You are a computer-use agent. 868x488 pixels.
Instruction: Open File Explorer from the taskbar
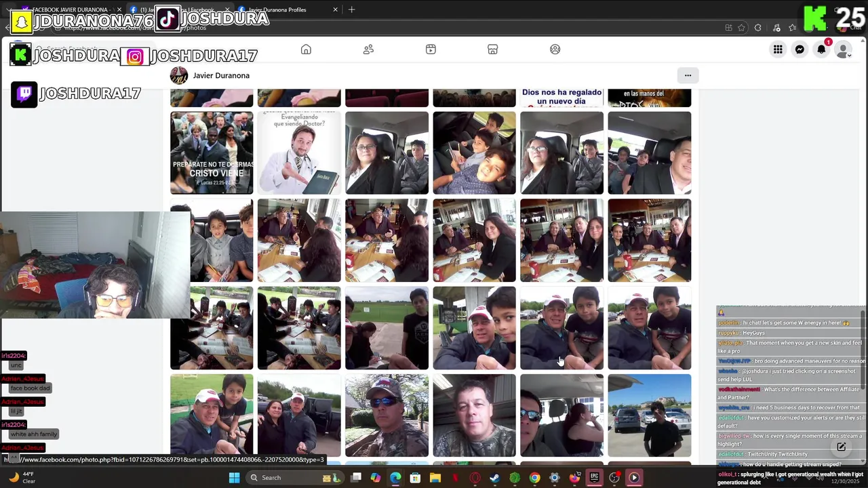tap(435, 478)
